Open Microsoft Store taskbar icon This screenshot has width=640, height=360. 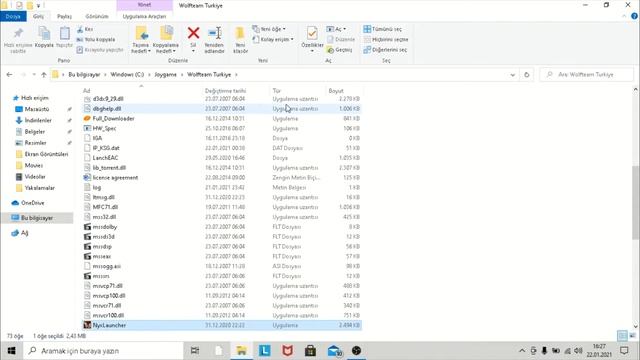(x=310, y=351)
